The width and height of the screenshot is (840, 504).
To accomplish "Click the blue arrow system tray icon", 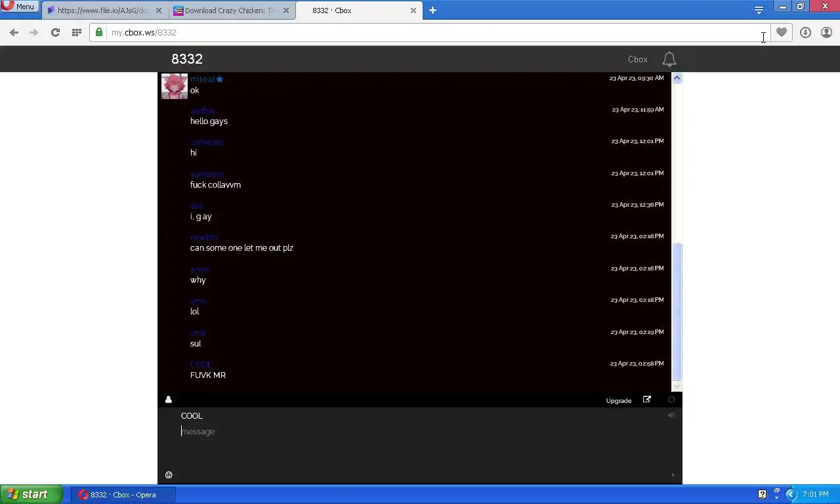I will [x=791, y=495].
